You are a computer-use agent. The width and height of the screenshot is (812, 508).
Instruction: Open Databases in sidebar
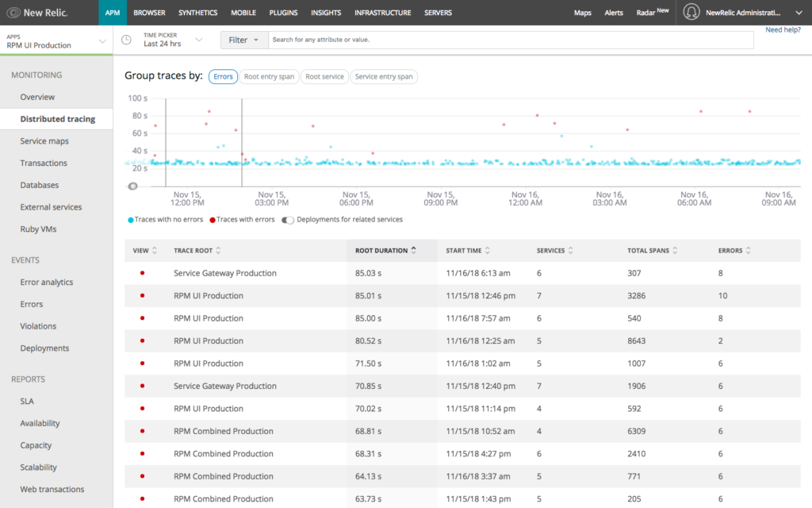[40, 185]
